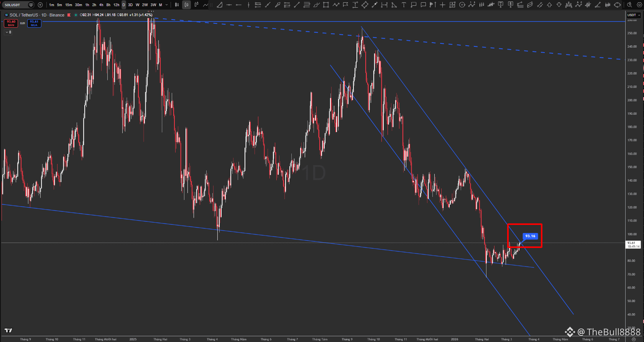Click the green market status dot
Image resolution: width=644 pixels, height=342 pixels.
(76, 15)
